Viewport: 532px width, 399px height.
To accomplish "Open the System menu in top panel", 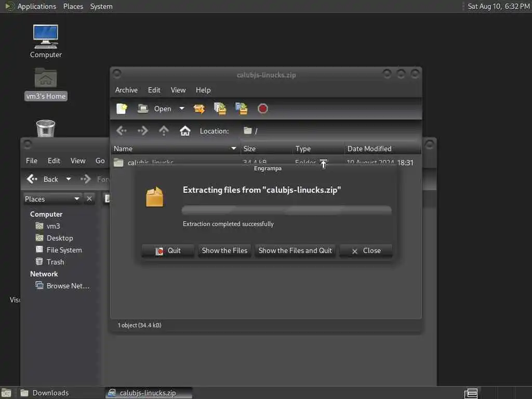I will point(101,6).
